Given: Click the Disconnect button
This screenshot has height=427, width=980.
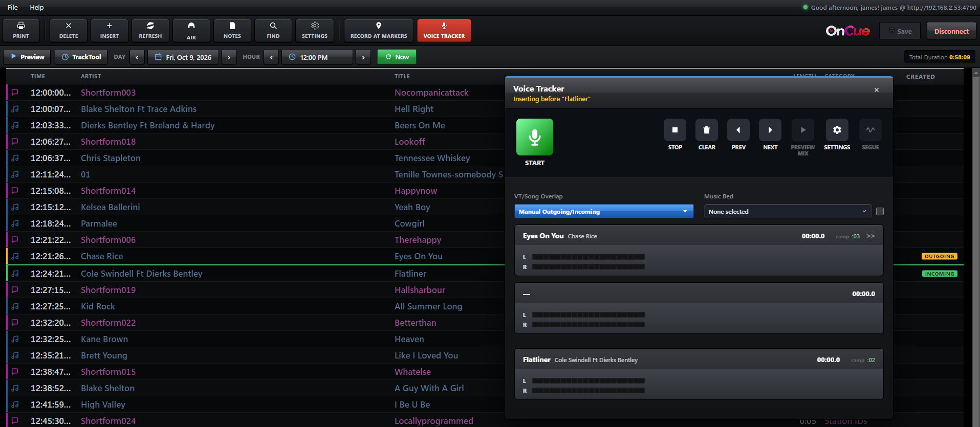Looking at the screenshot, I should click(x=951, y=31).
